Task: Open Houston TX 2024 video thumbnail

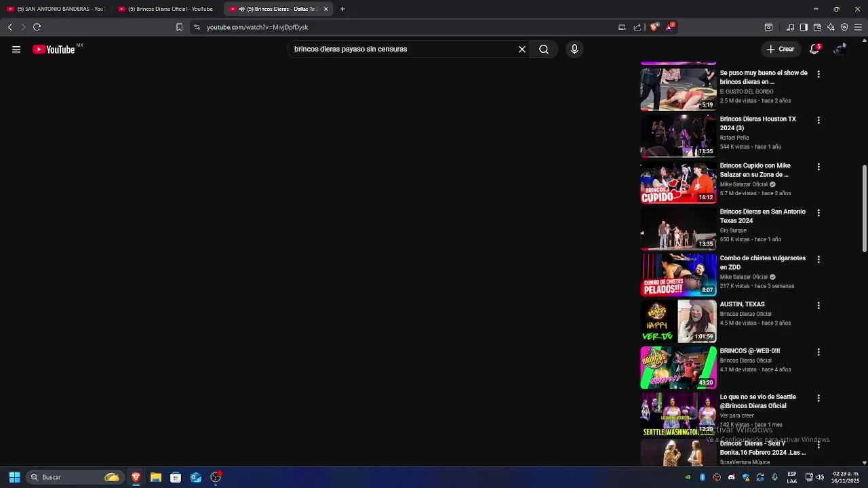Action: tap(678, 136)
